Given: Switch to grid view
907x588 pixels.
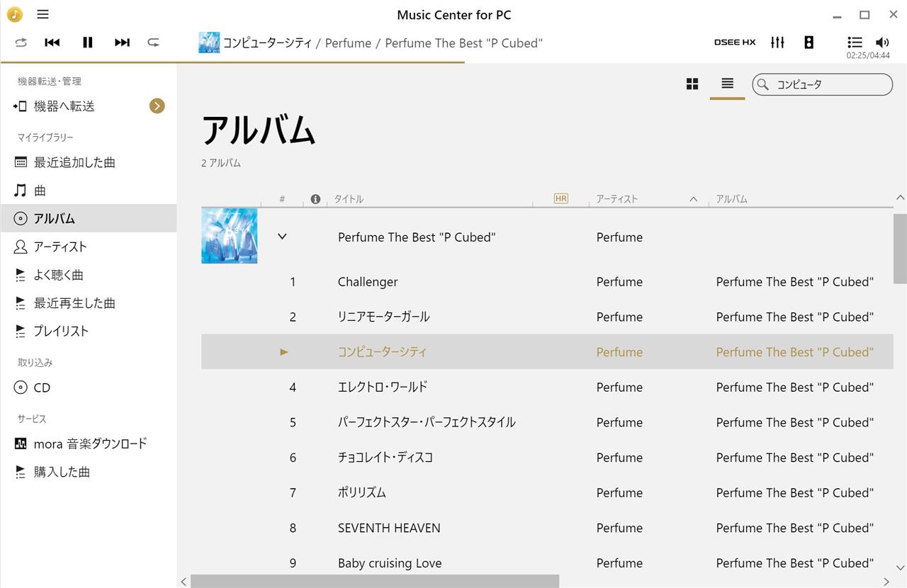Looking at the screenshot, I should point(692,84).
